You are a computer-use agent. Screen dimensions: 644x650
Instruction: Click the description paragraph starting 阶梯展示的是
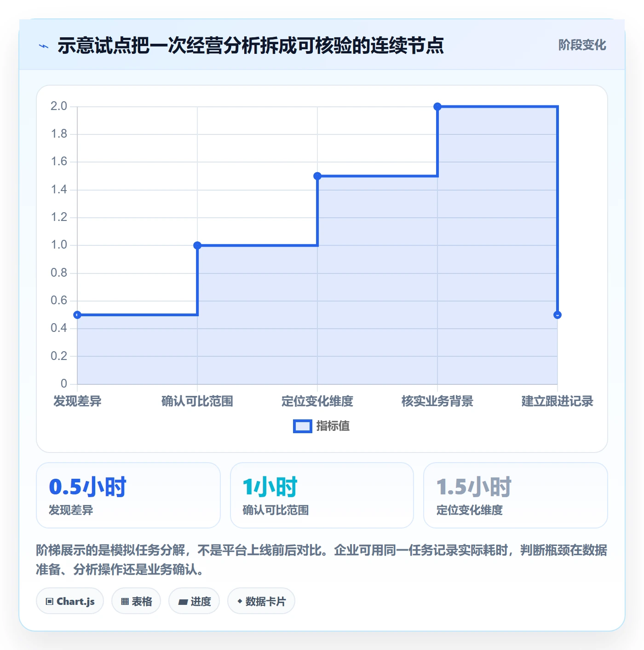322,560
